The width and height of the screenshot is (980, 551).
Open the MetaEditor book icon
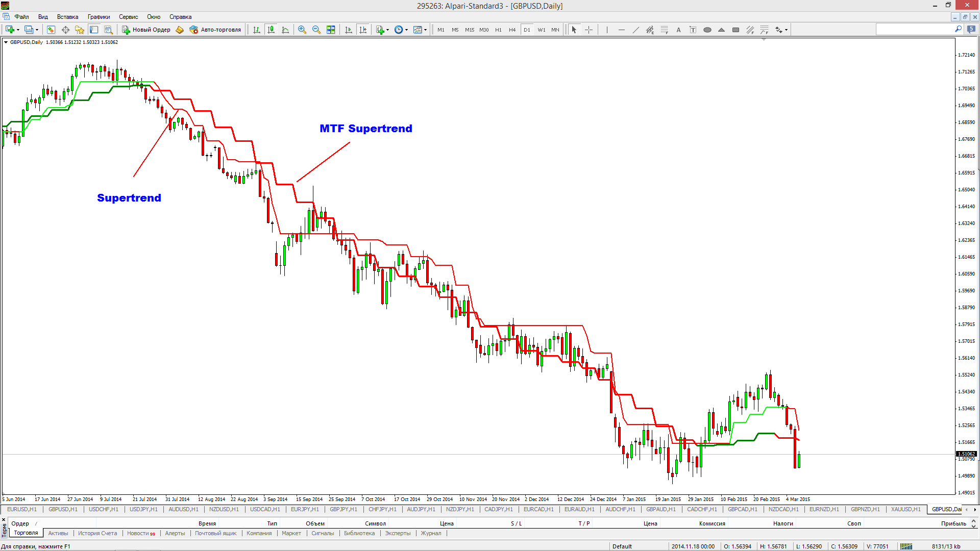point(180,30)
